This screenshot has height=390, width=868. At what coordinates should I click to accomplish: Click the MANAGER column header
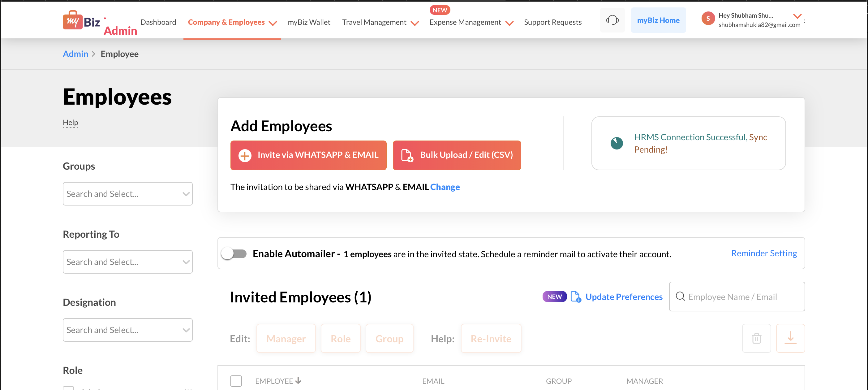pos(644,381)
